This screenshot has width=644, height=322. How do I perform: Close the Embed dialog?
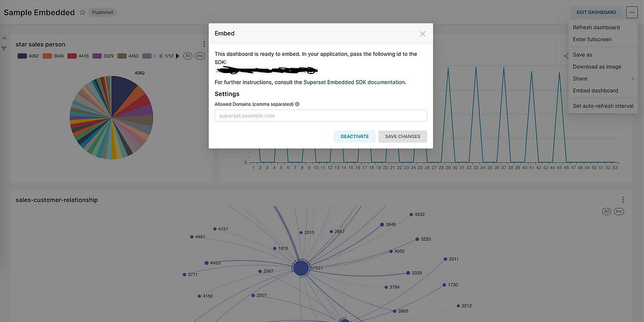click(x=422, y=33)
